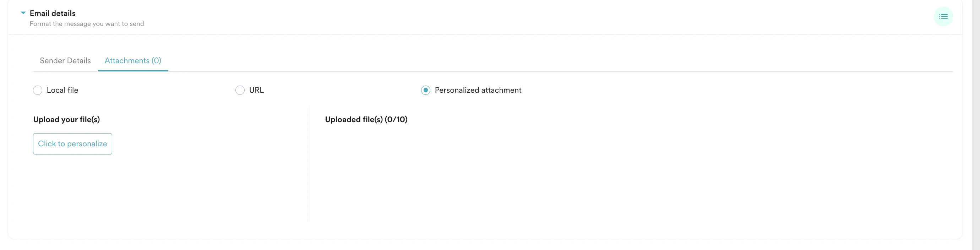The height and width of the screenshot is (250, 980).
Task: Switch to the Sender Details tab
Action: click(65, 60)
